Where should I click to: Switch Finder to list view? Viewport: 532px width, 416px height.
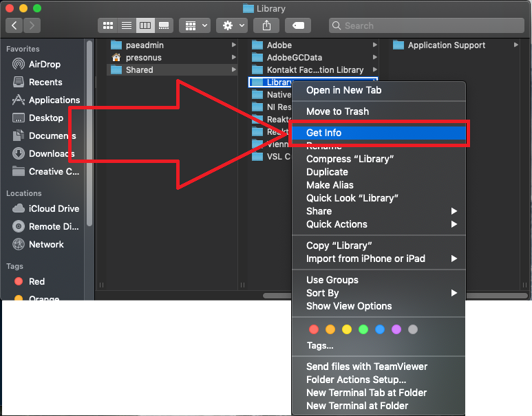pos(127,25)
